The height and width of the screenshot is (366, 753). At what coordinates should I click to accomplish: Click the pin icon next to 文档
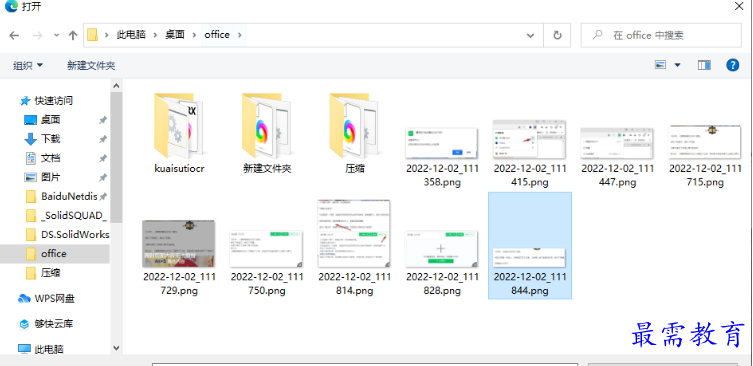tap(103, 159)
